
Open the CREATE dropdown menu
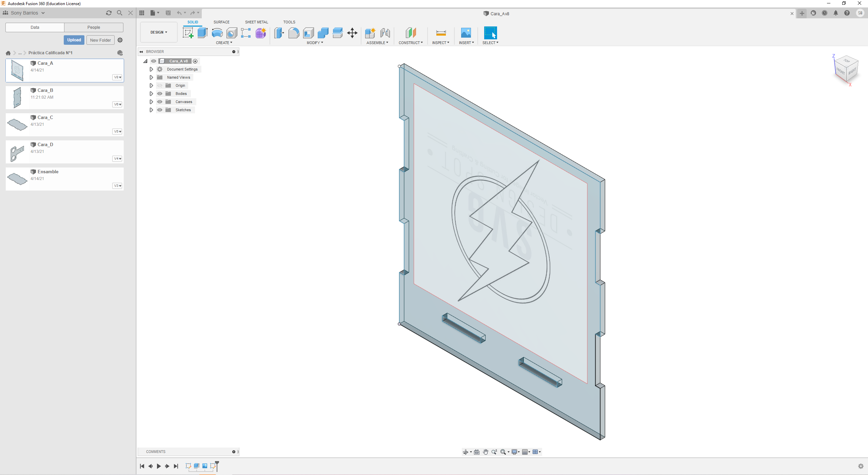(224, 43)
